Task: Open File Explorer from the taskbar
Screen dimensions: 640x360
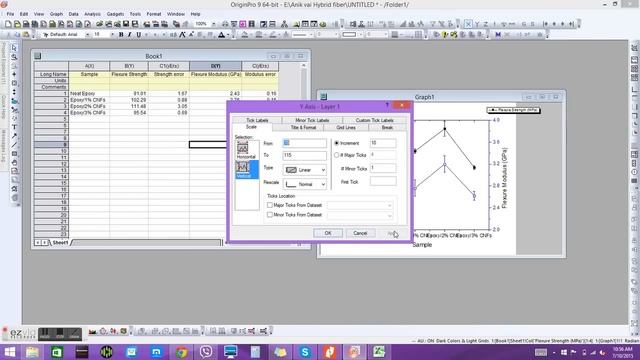Action: 32,352
